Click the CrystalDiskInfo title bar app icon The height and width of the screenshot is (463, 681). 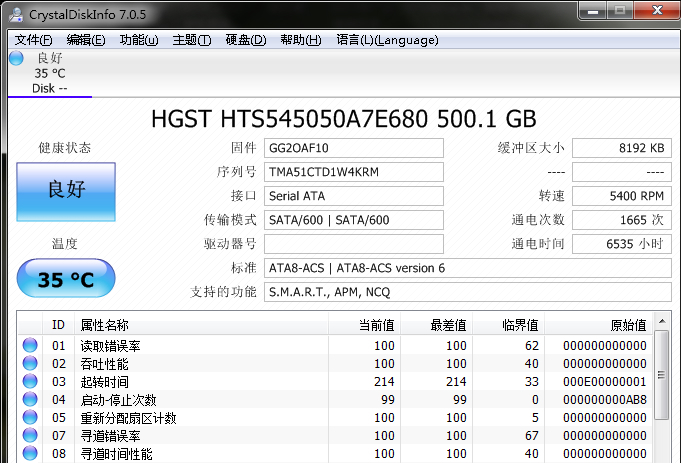coord(13,12)
